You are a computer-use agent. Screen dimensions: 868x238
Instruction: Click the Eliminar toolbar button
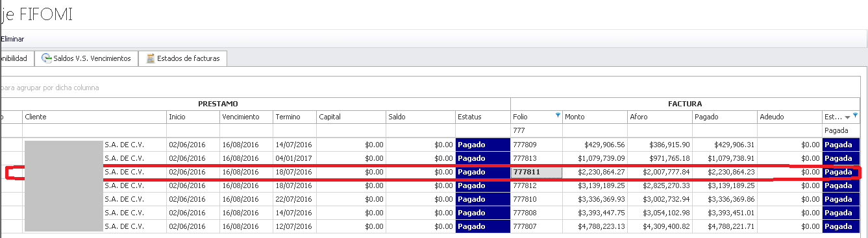coord(12,40)
